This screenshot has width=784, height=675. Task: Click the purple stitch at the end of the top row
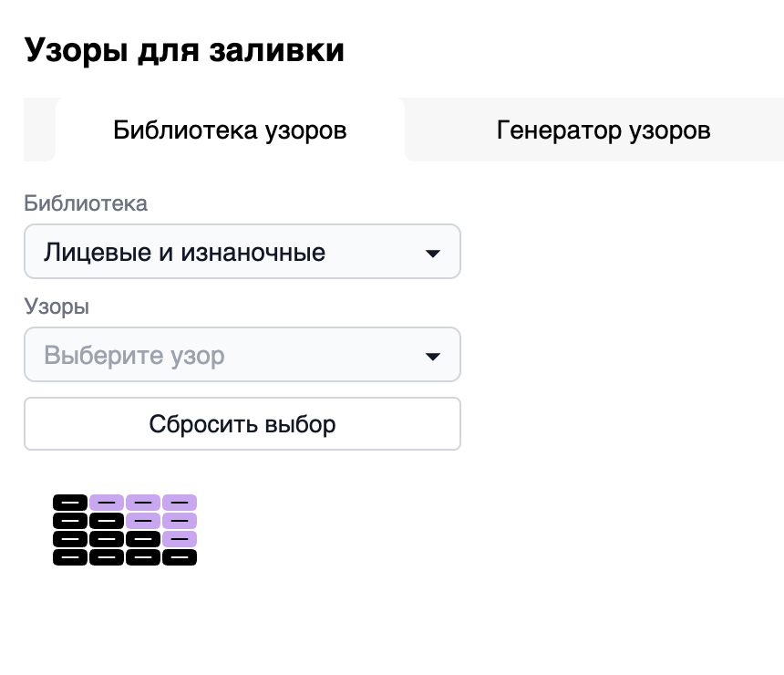point(180,502)
